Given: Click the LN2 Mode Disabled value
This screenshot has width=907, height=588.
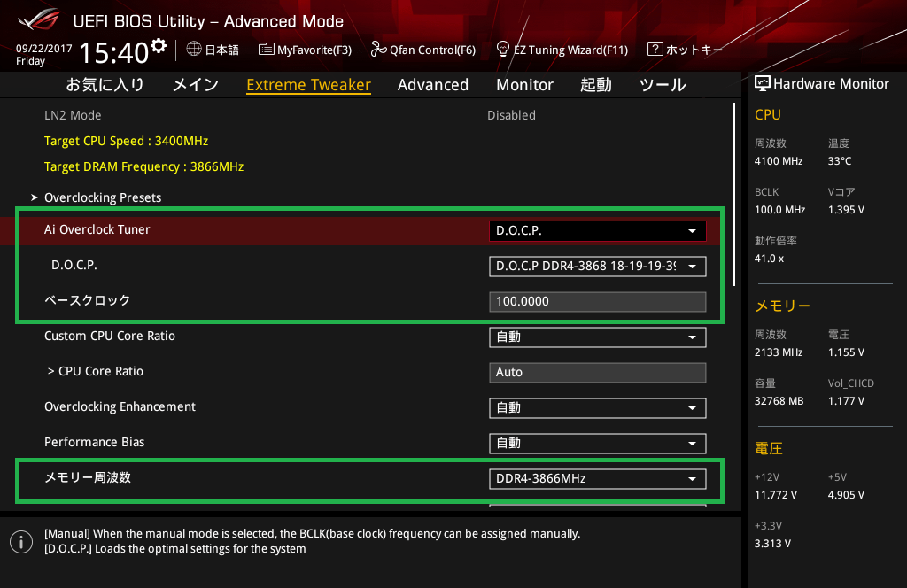Looking at the screenshot, I should tap(511, 115).
